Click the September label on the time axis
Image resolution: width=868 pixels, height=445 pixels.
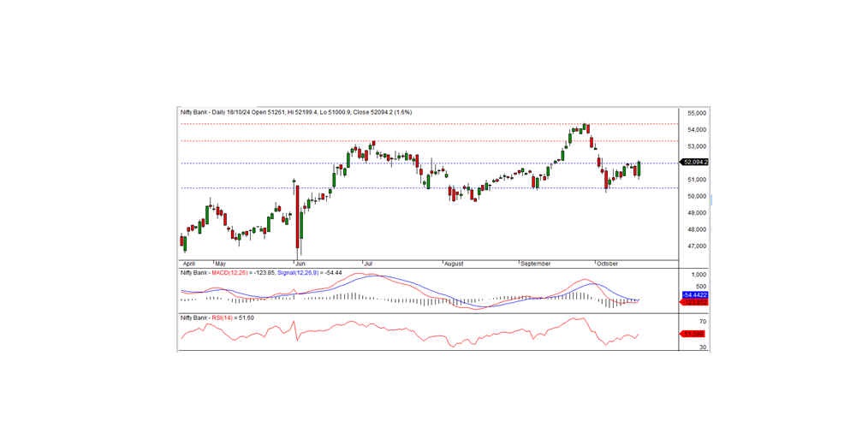(x=535, y=264)
